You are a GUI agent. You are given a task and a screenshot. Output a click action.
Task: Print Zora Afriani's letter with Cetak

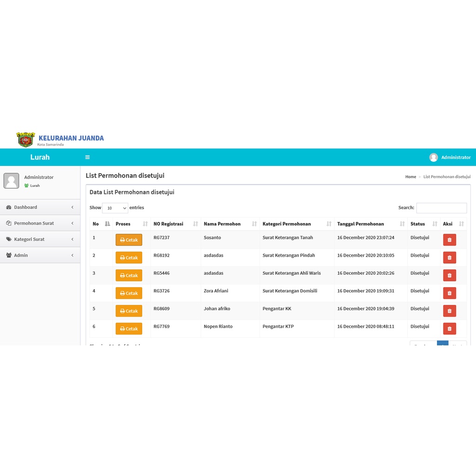129,293
